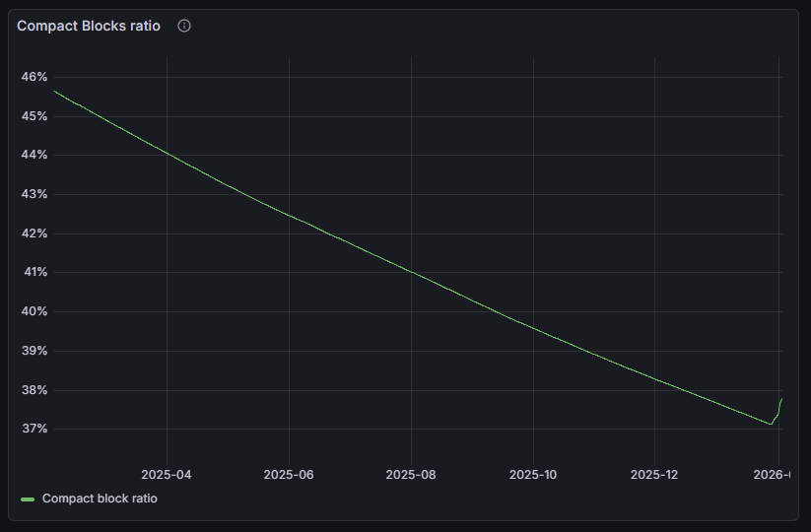Select the 2025-06 x-axis date label
The image size is (811, 532).
click(x=289, y=475)
